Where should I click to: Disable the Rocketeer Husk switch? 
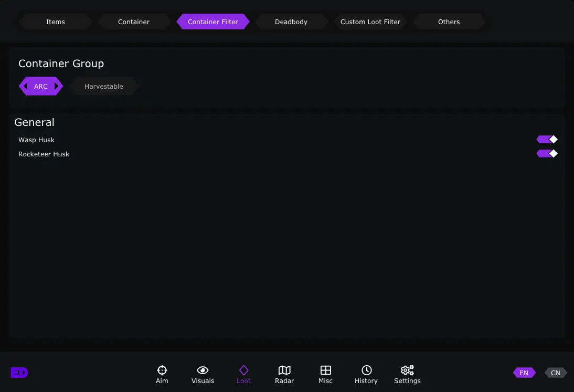tap(547, 154)
